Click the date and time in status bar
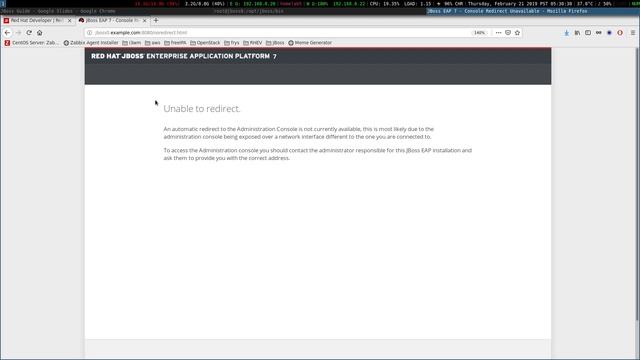Image resolution: width=640 pixels, height=360 pixels. 520,4
